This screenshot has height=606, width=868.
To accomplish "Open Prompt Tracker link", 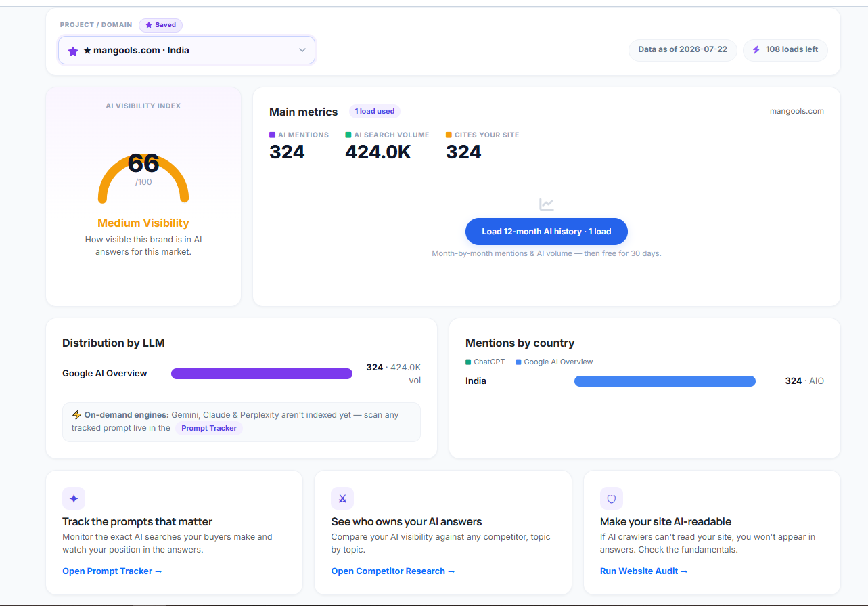I will pyautogui.click(x=112, y=571).
